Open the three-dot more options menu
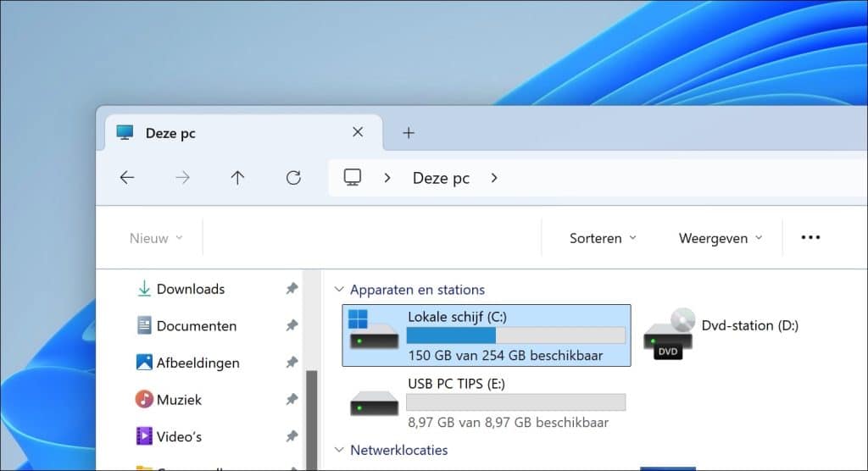 click(810, 237)
